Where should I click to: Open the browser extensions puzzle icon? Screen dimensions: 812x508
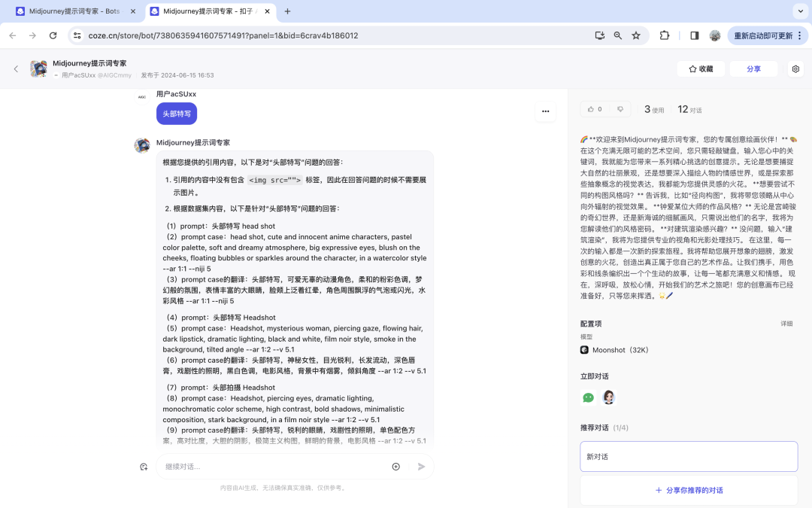coord(665,35)
